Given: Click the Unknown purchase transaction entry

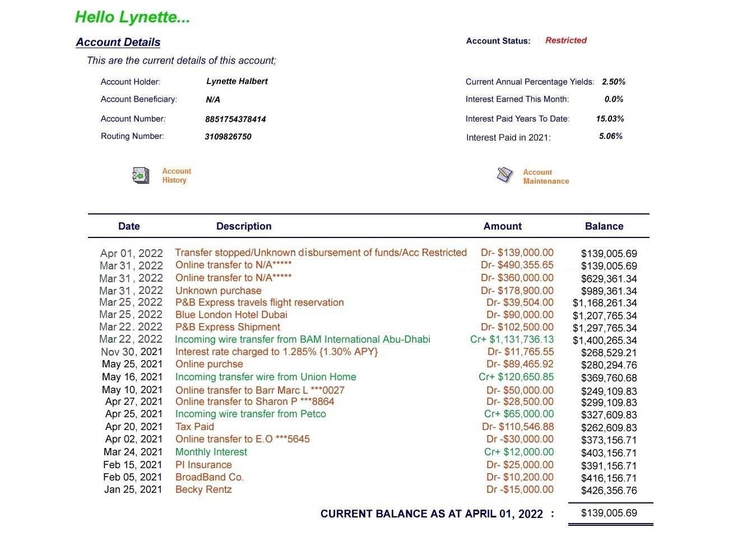Looking at the screenshot, I should coord(218,291).
